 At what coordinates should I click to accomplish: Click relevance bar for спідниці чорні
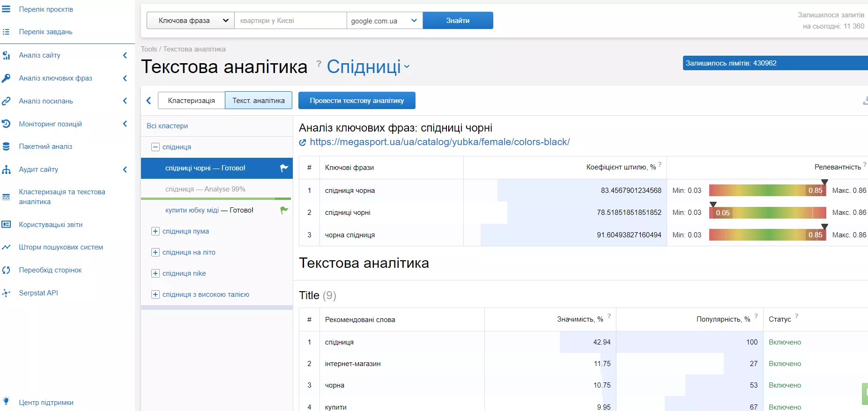pyautogui.click(x=767, y=213)
